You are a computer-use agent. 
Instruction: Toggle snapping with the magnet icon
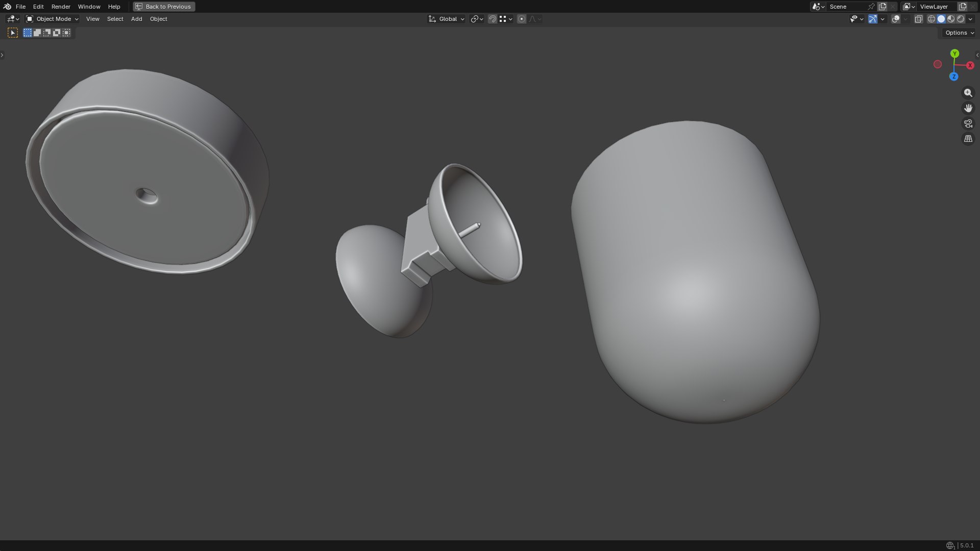pyautogui.click(x=493, y=19)
